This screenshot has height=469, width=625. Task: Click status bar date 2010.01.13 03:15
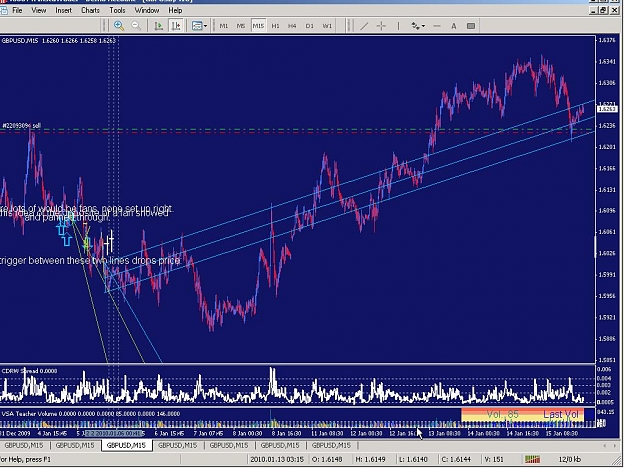pyautogui.click(x=277, y=459)
